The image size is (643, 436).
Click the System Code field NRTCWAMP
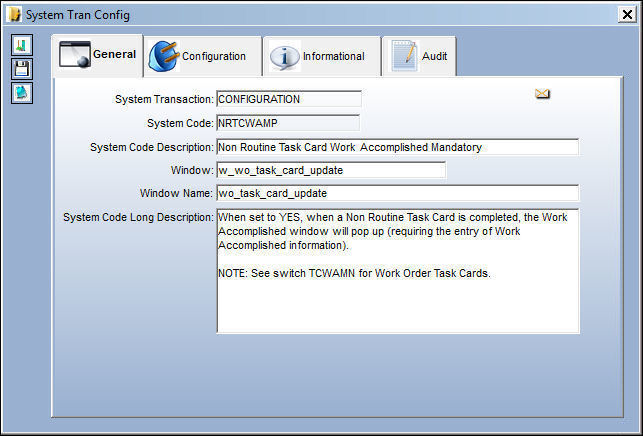pyautogui.click(x=288, y=123)
